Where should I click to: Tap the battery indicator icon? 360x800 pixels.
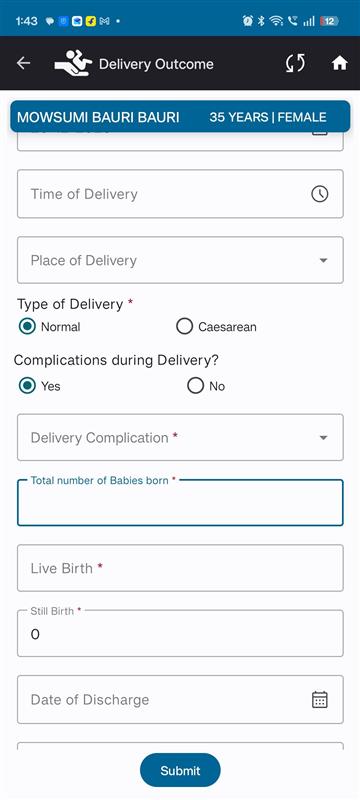tap(329, 21)
